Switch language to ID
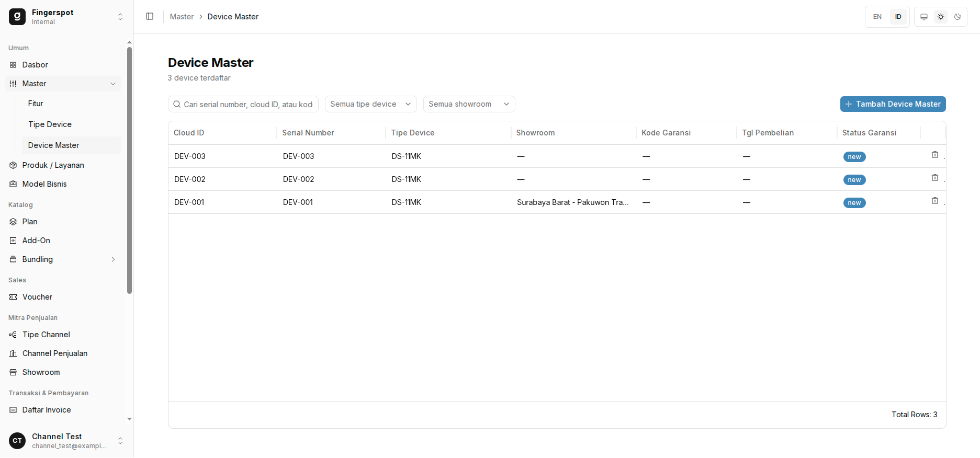Screen dimensions: 980x458 (x=898, y=17)
